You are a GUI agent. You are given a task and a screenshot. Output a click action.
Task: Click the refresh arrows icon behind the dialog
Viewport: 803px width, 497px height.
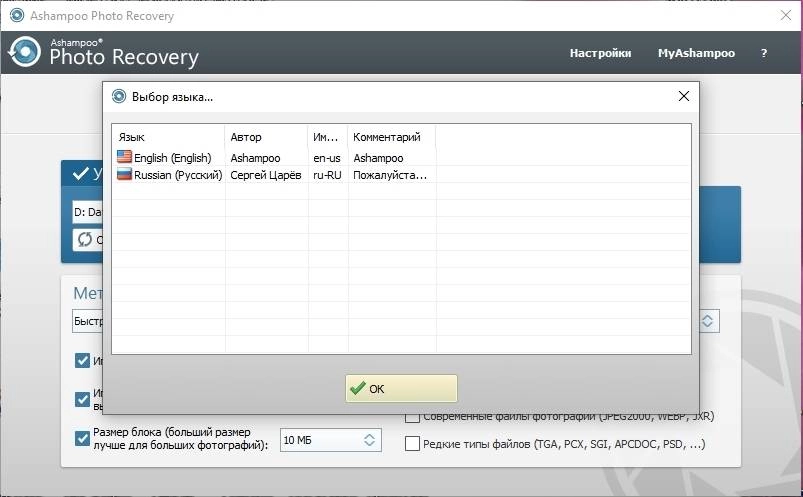[x=85, y=239]
